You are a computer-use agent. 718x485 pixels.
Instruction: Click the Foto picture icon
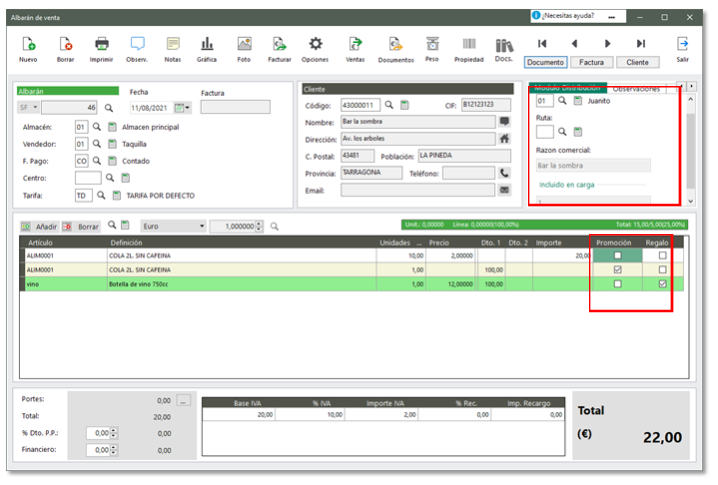pyautogui.click(x=244, y=44)
